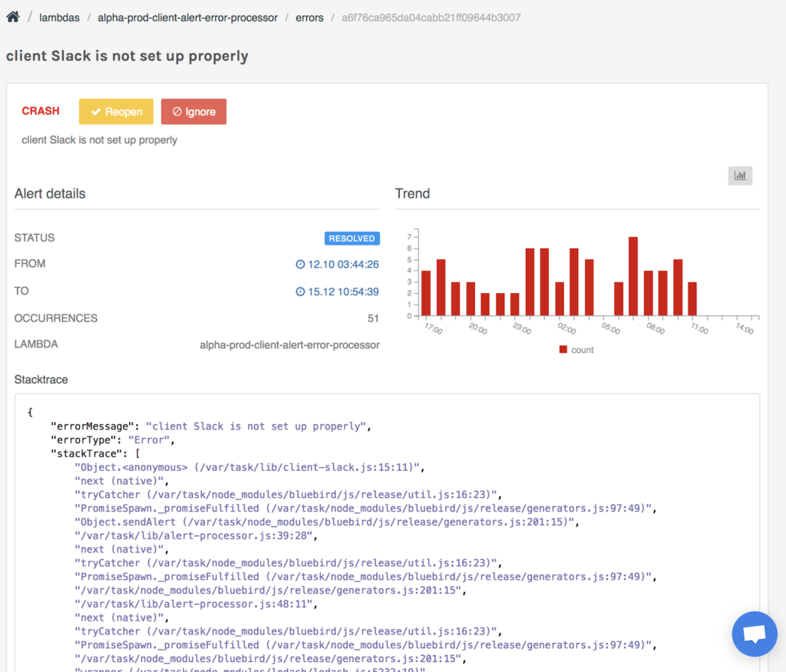Select the tallest red bar near 05:00
Viewport: 786px width, 672px height.
pyautogui.click(x=632, y=268)
